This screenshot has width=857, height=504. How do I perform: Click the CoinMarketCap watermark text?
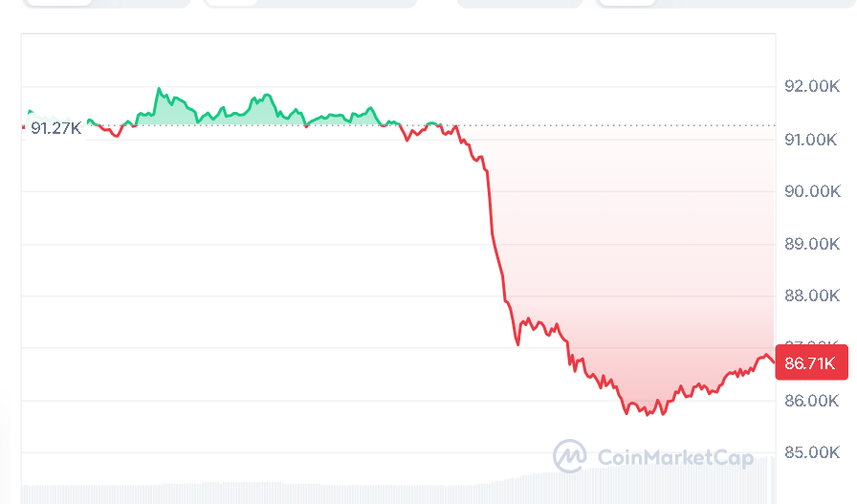pos(675,457)
